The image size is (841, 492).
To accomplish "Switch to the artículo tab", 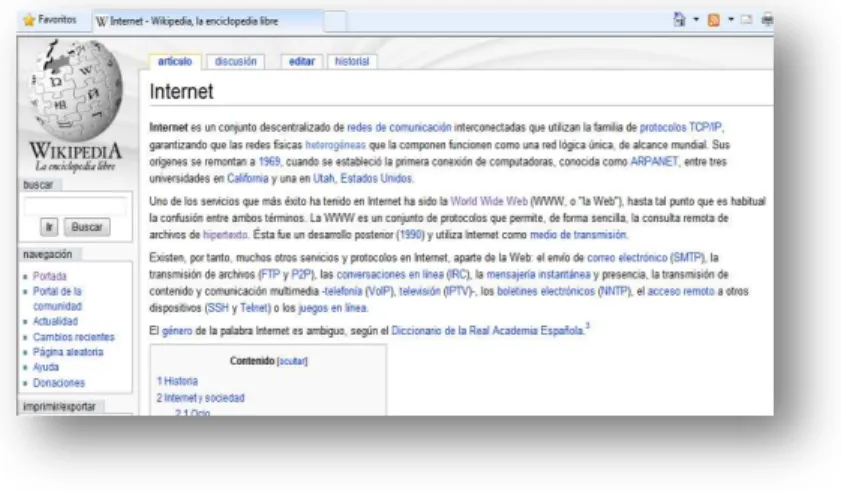I will (175, 62).
